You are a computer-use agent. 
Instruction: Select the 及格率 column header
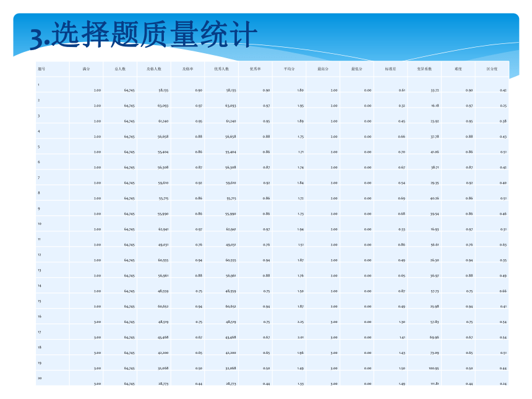[x=187, y=69]
